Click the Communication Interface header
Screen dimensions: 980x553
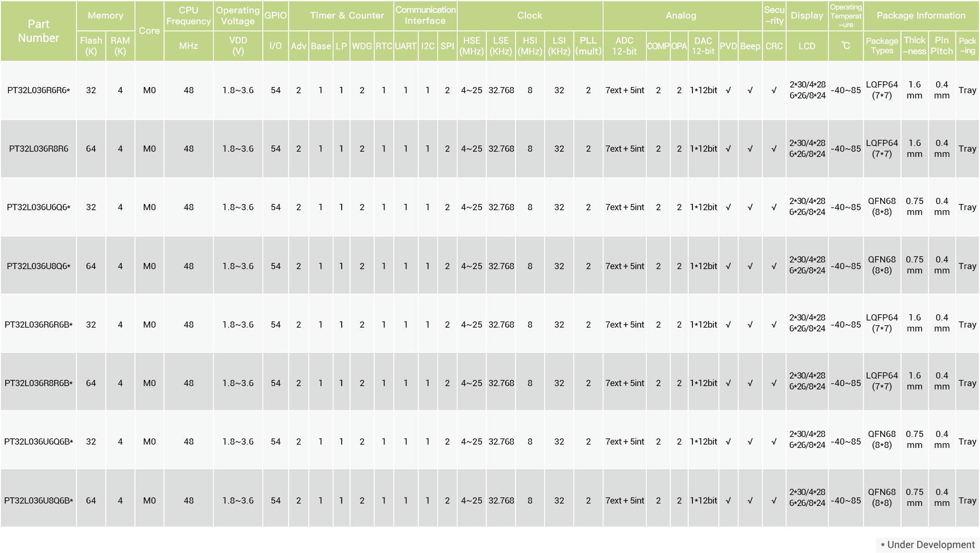(425, 16)
